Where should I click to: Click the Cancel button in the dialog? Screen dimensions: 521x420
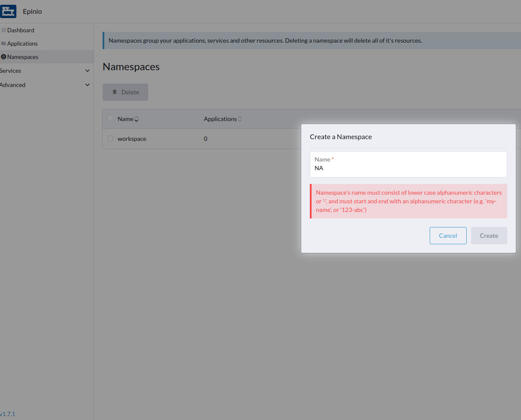[x=448, y=235]
